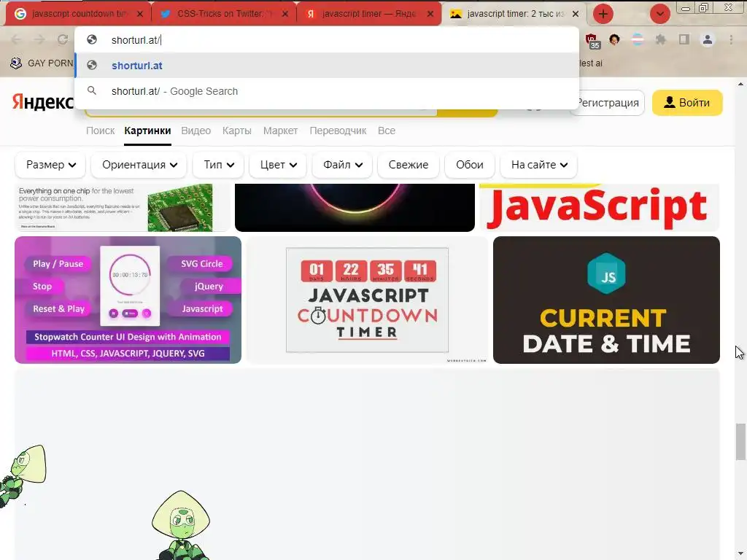The width and height of the screenshot is (747, 560).
Task: Click the scrollbar up arrow
Action: coord(740,84)
